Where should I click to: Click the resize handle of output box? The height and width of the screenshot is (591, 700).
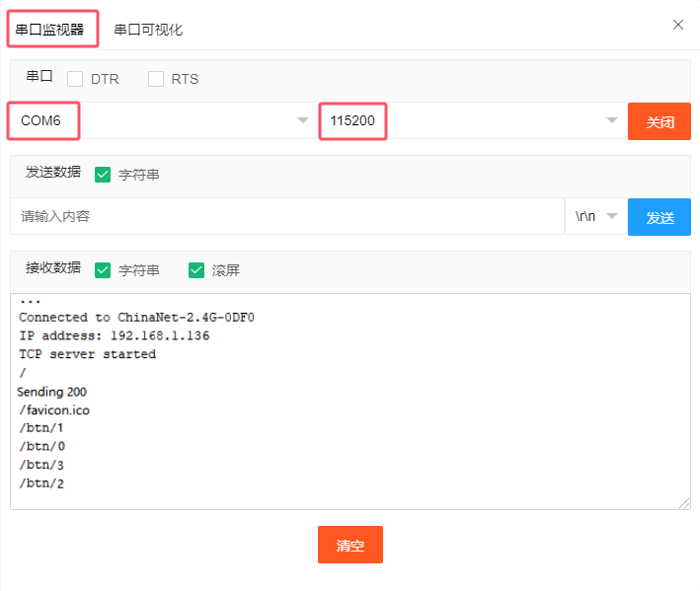click(684, 503)
